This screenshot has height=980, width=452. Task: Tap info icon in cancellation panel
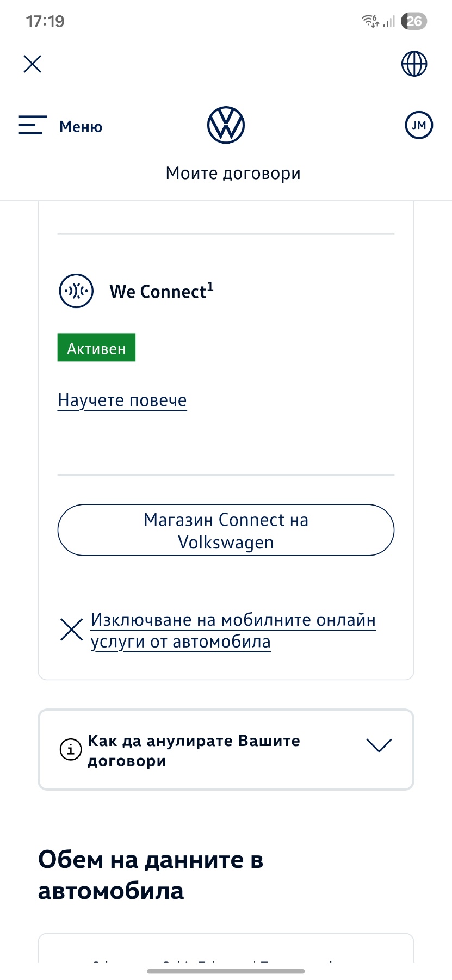click(x=71, y=750)
